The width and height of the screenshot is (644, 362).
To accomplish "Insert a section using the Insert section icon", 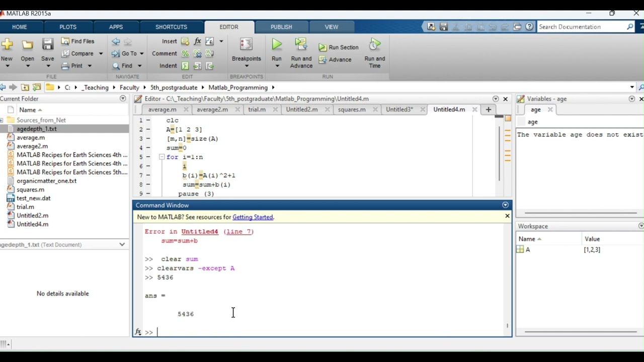I will [x=185, y=41].
